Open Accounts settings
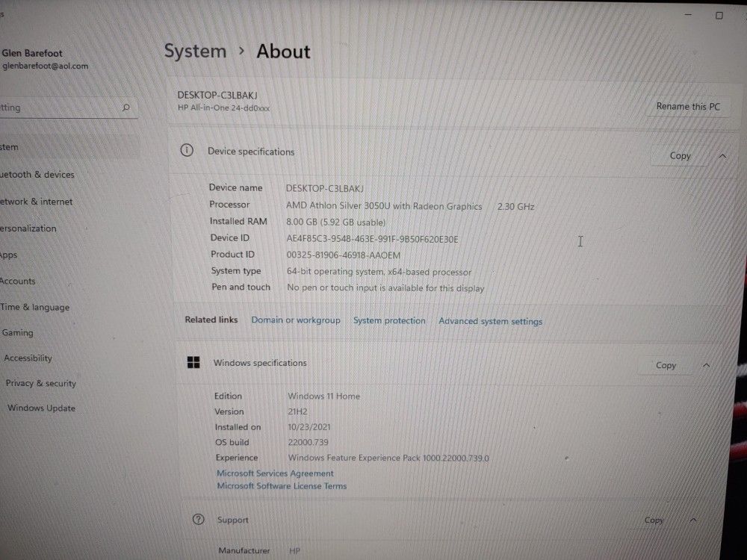 pyautogui.click(x=18, y=281)
